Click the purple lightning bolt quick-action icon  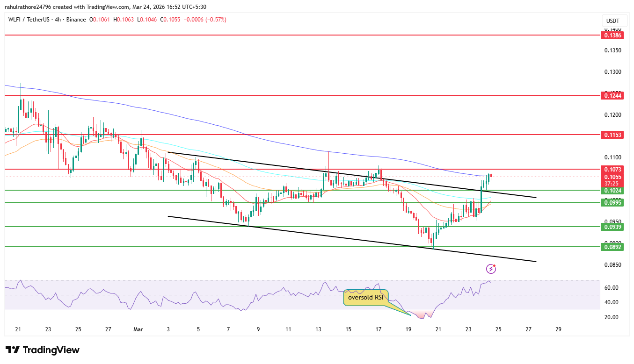[x=491, y=268]
